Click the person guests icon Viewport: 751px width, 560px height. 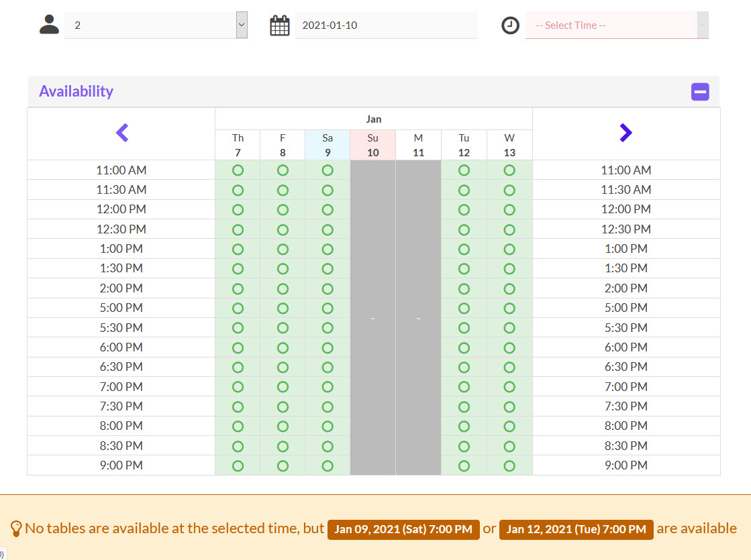pyautogui.click(x=49, y=25)
